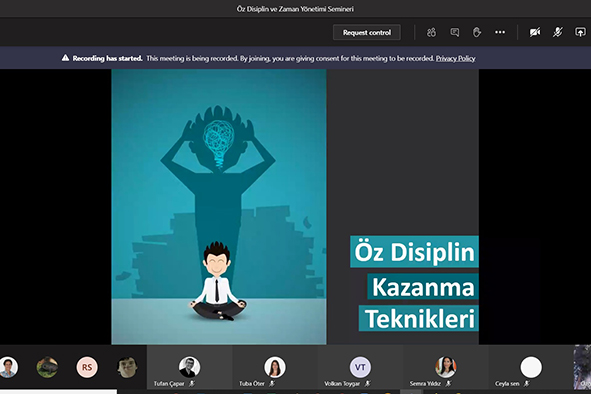Image resolution: width=591 pixels, height=394 pixels.
Task: Raise your hand in meeting
Action: tap(477, 32)
